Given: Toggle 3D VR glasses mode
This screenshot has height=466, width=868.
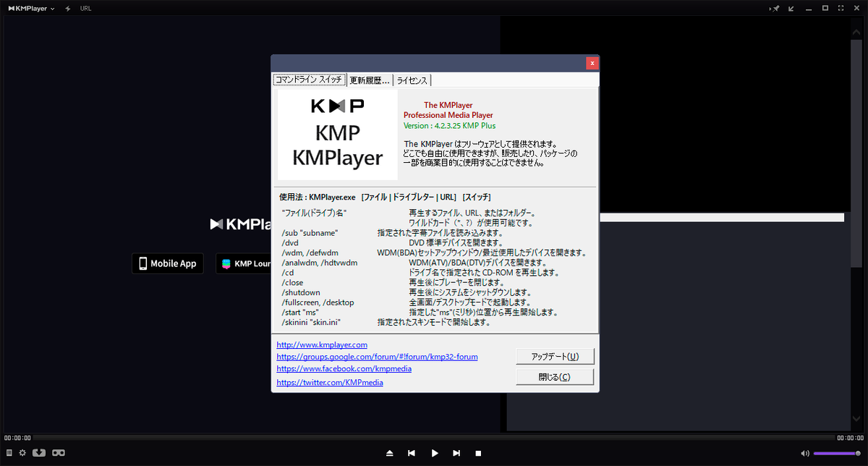Looking at the screenshot, I should pos(58,452).
